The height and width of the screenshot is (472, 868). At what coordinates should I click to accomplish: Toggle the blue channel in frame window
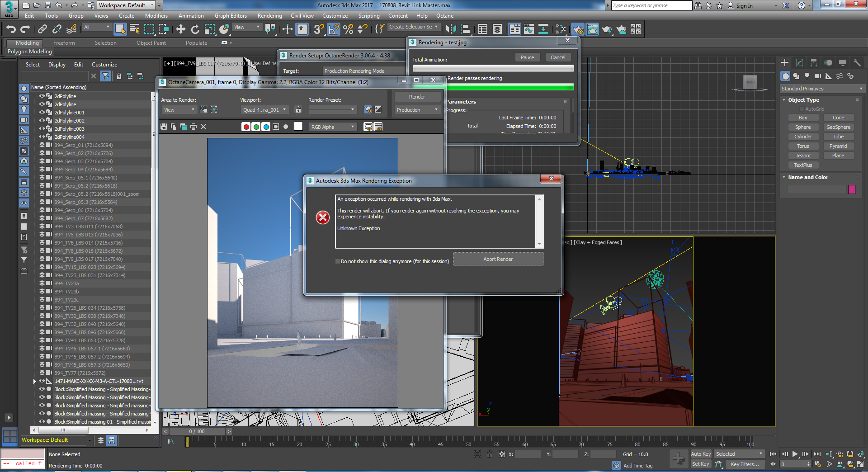(266, 127)
